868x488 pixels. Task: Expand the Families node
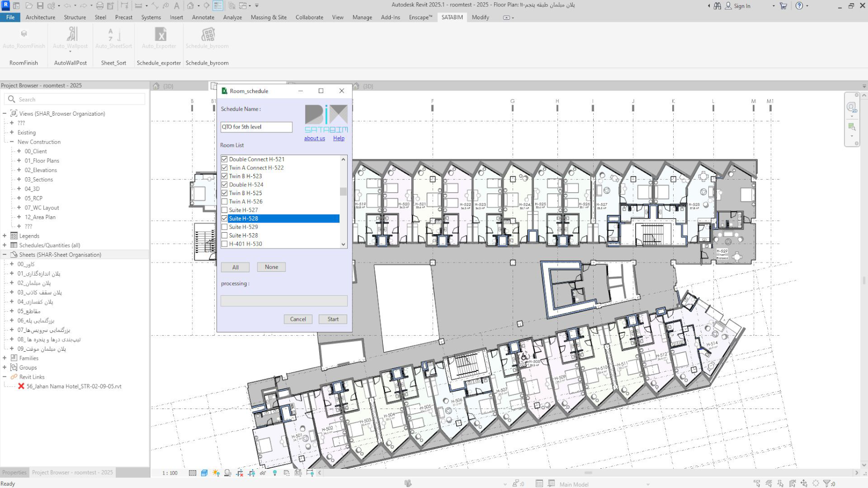[x=4, y=358]
